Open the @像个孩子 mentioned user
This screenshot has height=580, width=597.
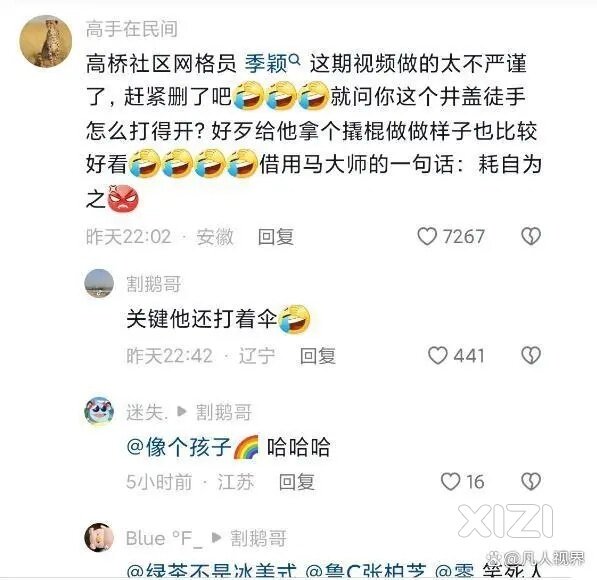pyautogui.click(x=179, y=447)
